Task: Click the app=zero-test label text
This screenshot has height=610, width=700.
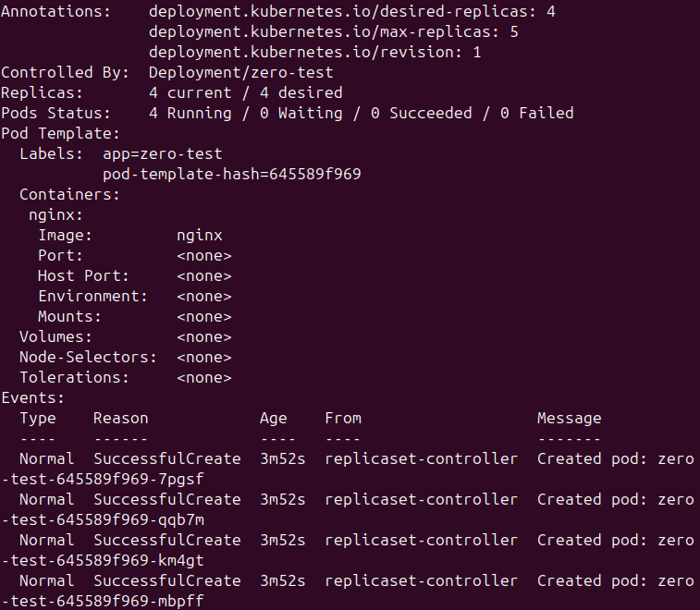Action: coord(163,154)
